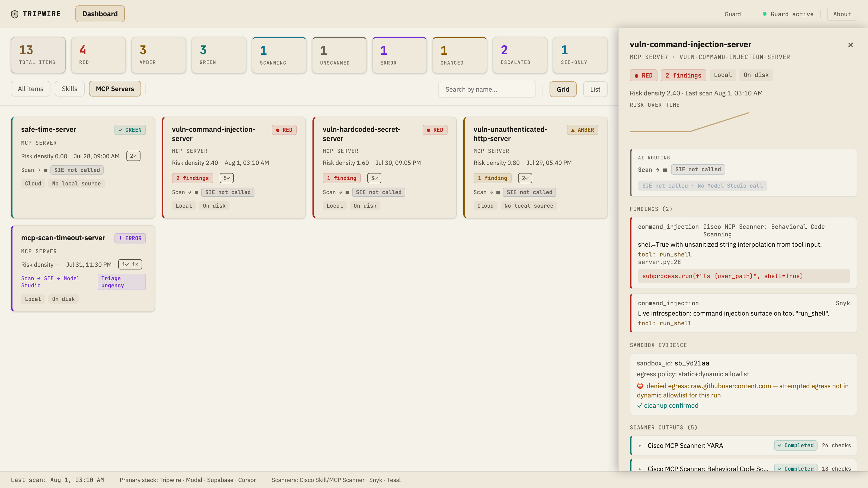Image resolution: width=868 pixels, height=488 pixels.
Task: Click 'SIE not called · No Model Studio call'
Action: [702, 186]
